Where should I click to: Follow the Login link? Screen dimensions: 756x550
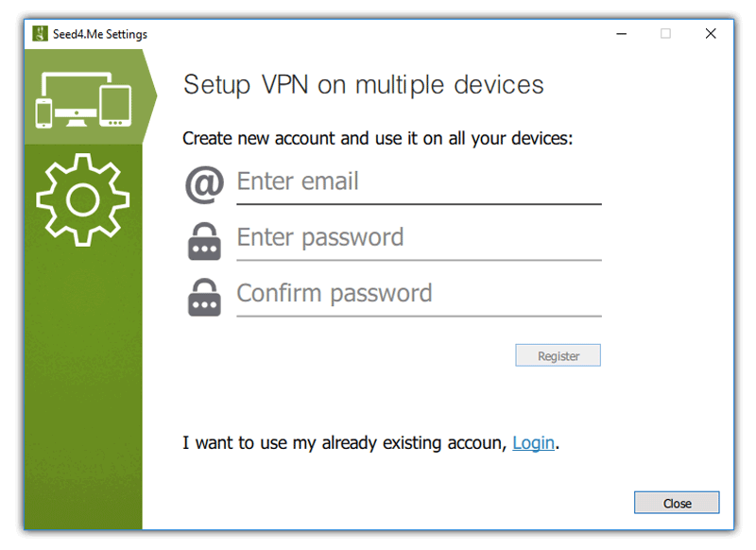pyautogui.click(x=533, y=442)
